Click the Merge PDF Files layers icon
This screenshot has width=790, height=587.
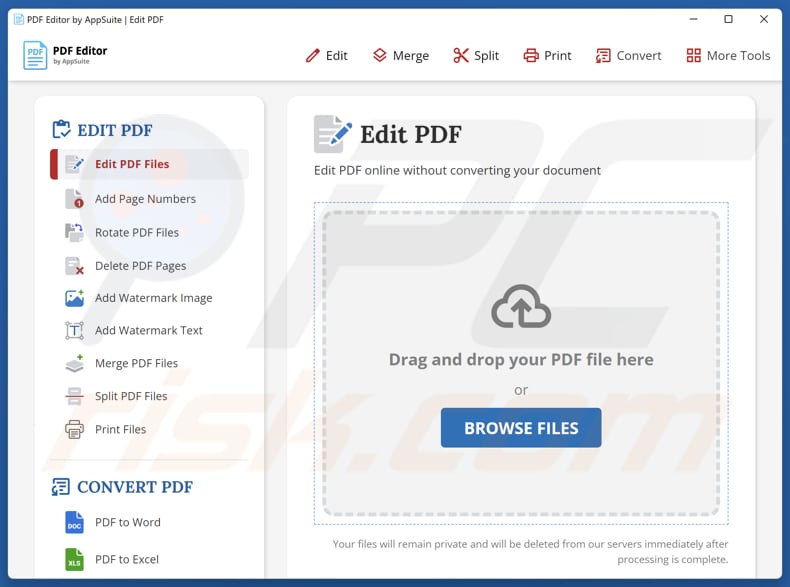click(x=74, y=364)
